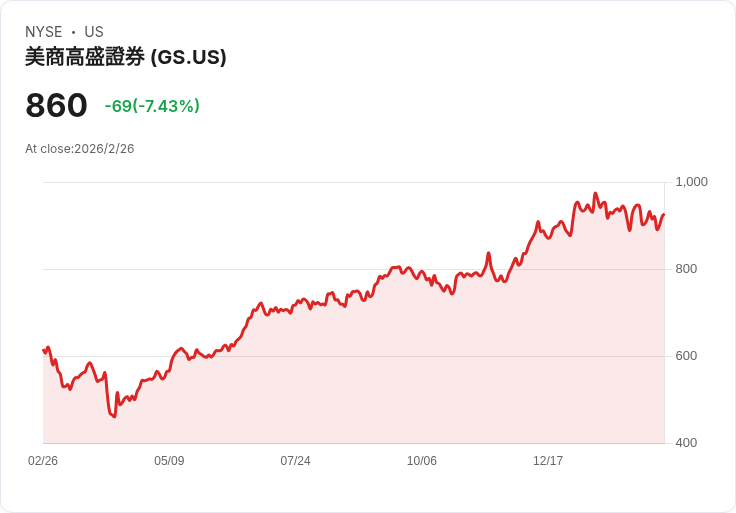The height and width of the screenshot is (513, 736).
Task: Jump to 07/24 on the date axis
Action: 295,461
